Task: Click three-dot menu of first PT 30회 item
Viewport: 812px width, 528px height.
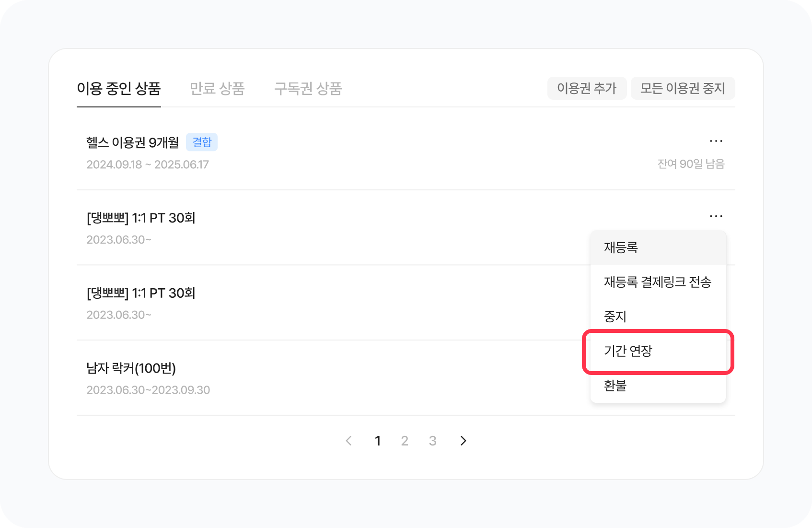Action: click(x=716, y=216)
